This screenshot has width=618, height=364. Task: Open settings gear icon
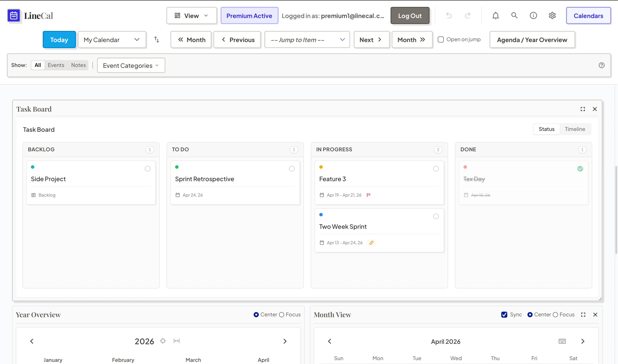(x=552, y=15)
